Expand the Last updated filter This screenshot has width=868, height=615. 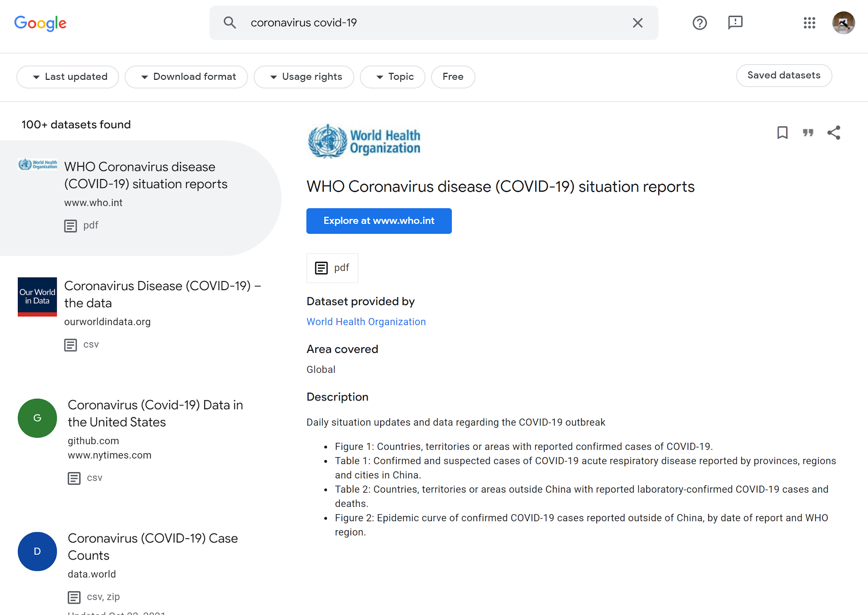coord(68,77)
